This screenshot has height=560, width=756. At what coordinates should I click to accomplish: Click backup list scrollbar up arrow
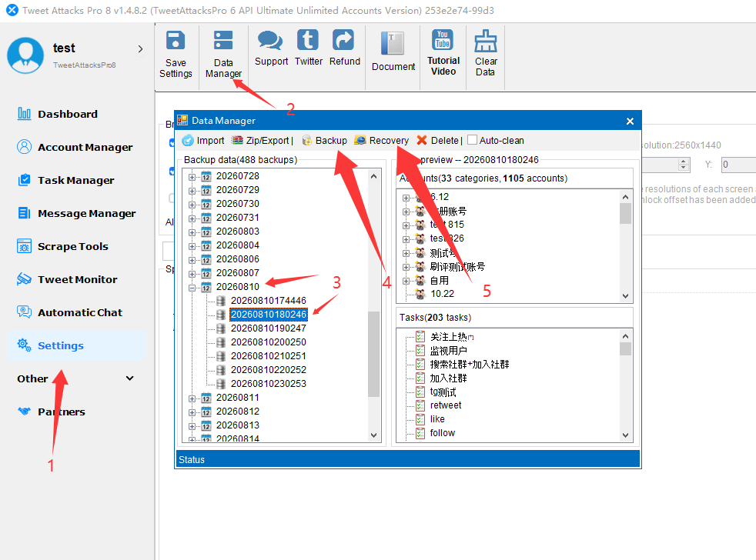[x=373, y=176]
